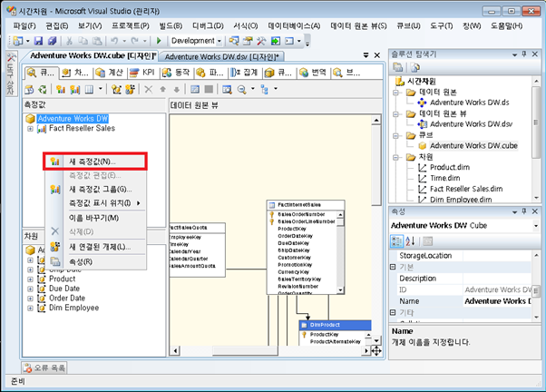
Task: Open the 큐브(U) menu
Action: 408,25
